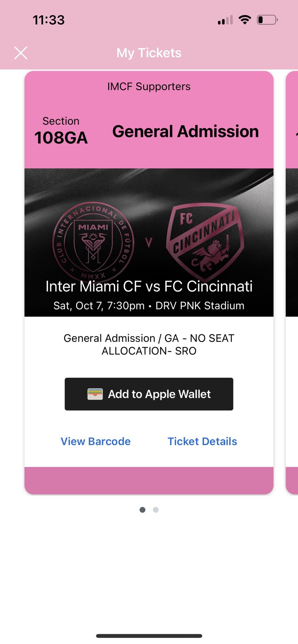Open Ticket Details link
This screenshot has height=644, width=298.
click(x=202, y=441)
